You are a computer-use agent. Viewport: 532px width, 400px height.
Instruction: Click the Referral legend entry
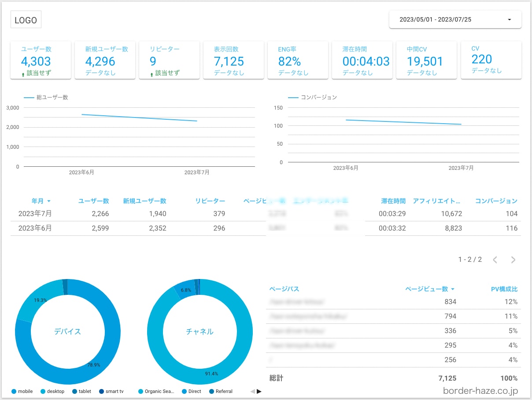click(x=221, y=391)
